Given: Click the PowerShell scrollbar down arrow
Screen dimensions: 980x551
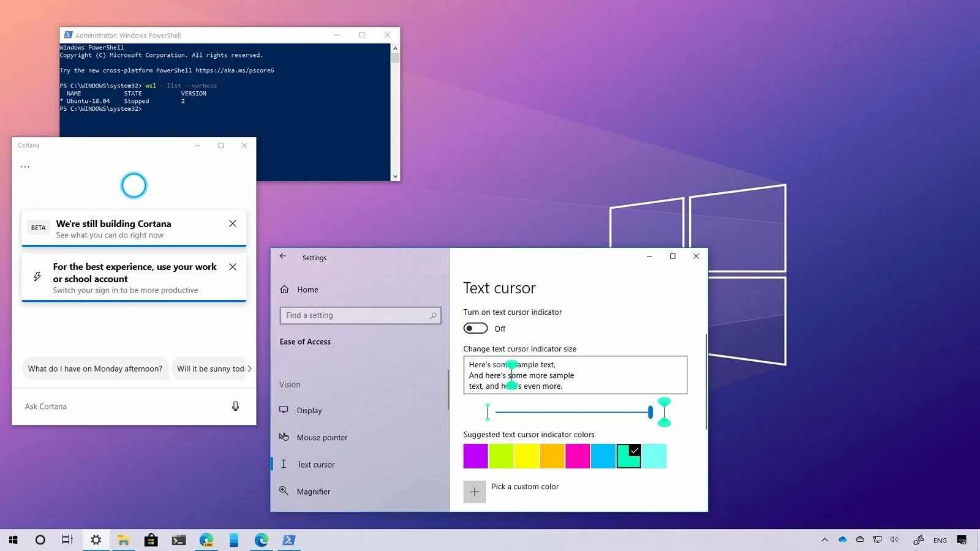Looking at the screenshot, I should tap(395, 176).
